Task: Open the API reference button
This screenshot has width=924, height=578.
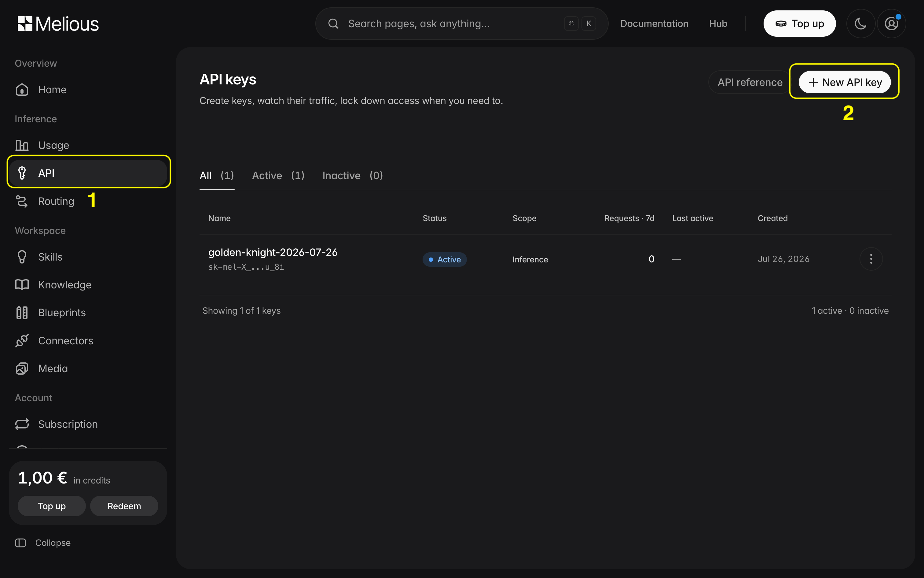Action: point(750,82)
